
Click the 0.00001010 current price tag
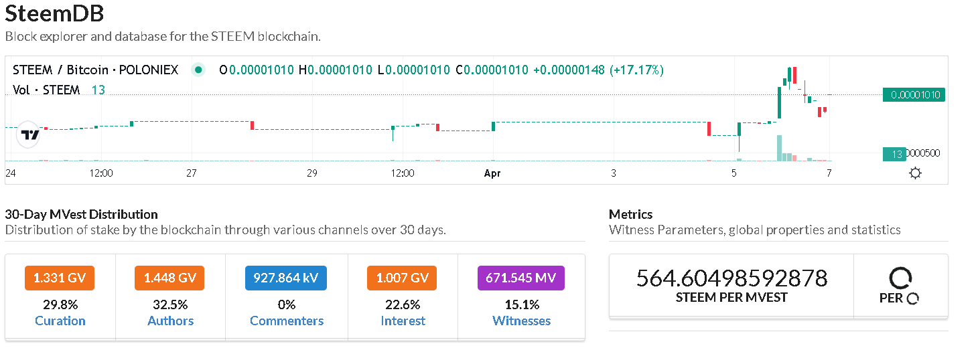[914, 95]
